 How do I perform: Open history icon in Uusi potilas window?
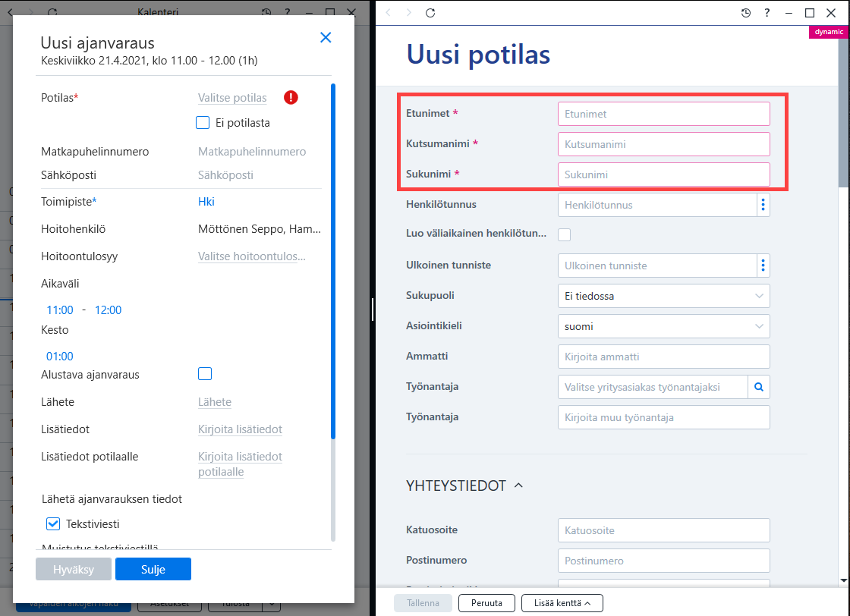[x=746, y=12]
